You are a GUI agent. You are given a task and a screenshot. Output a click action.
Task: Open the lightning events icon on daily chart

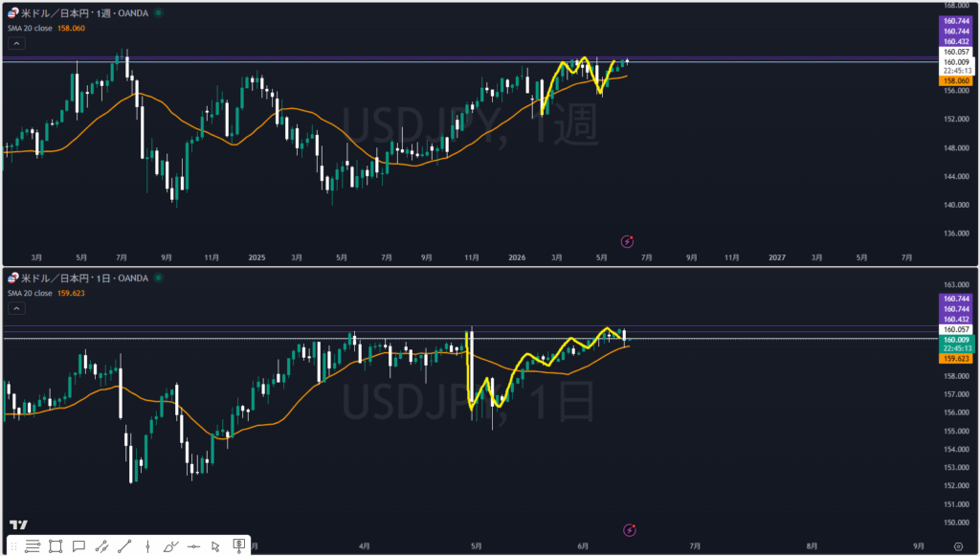pos(630,530)
